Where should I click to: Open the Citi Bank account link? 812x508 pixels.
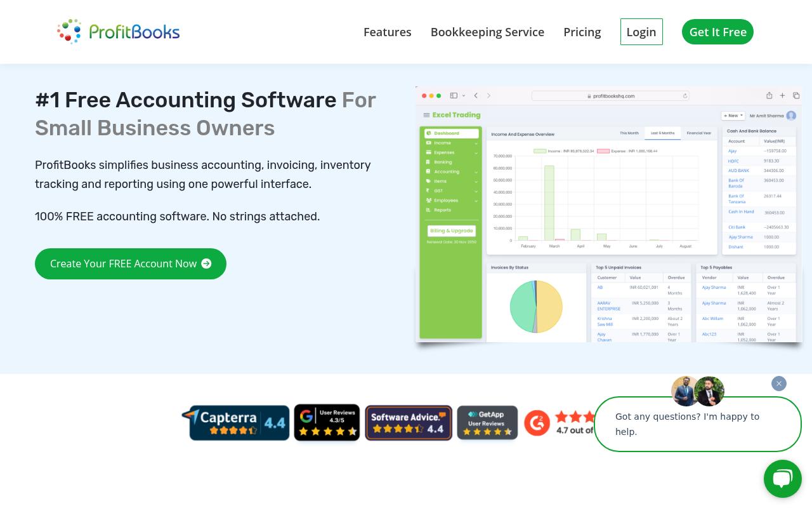[x=737, y=227]
